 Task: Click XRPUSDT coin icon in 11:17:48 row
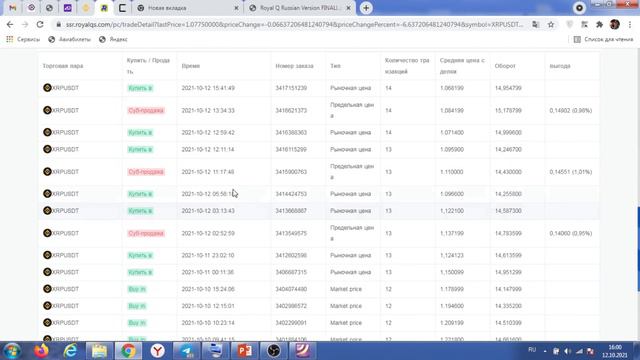pyautogui.click(x=47, y=171)
